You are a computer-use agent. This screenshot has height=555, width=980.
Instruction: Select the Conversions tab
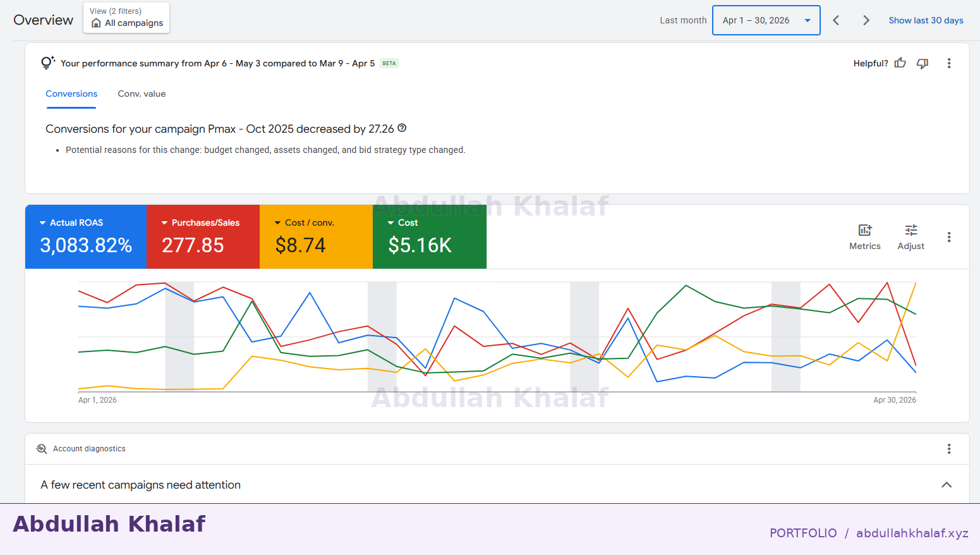tap(71, 94)
